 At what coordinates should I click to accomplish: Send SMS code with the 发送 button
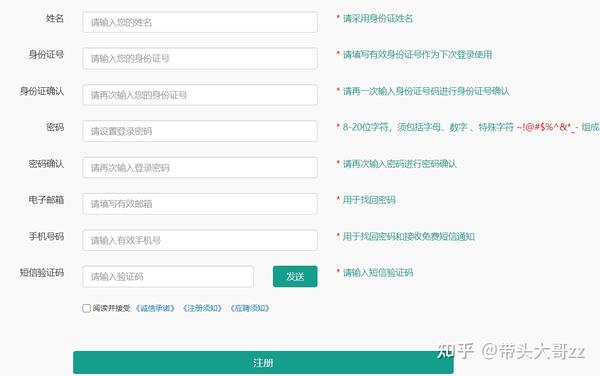(295, 277)
